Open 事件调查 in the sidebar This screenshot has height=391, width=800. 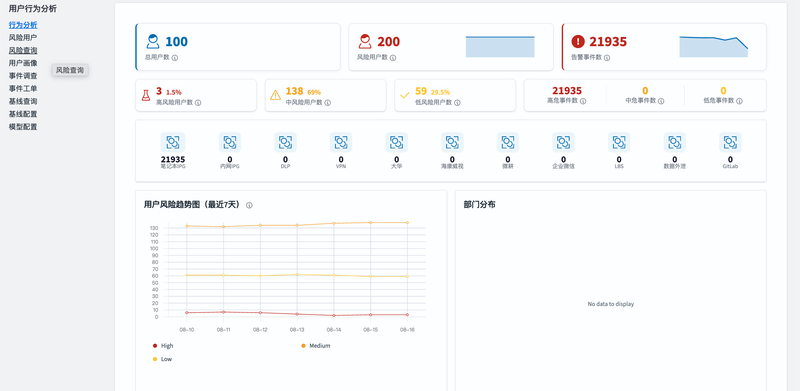pyautogui.click(x=23, y=76)
